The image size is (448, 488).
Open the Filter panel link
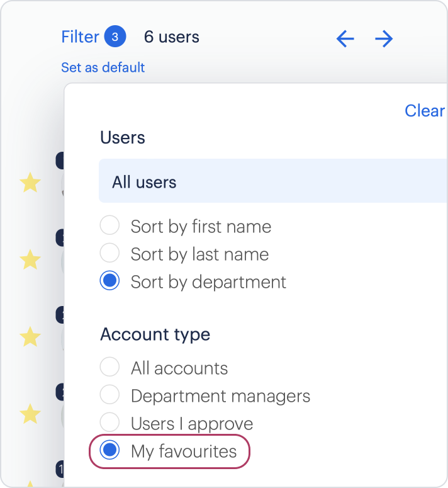[80, 37]
